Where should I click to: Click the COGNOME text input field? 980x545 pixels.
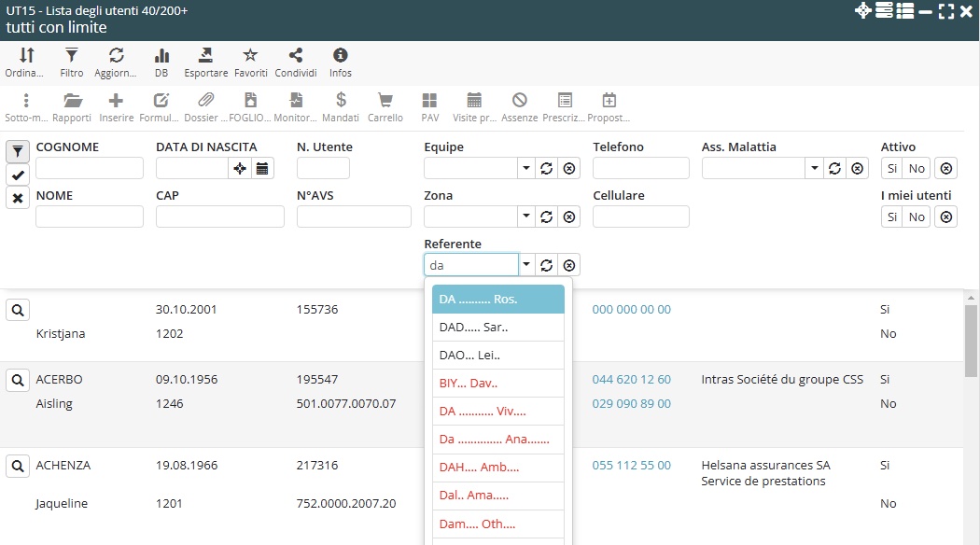pyautogui.click(x=90, y=168)
